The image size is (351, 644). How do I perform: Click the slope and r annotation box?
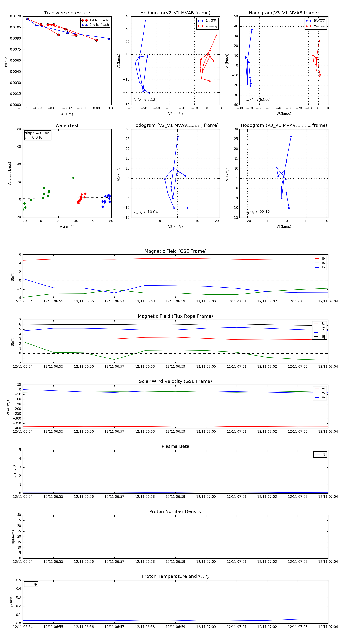[x=37, y=135]
